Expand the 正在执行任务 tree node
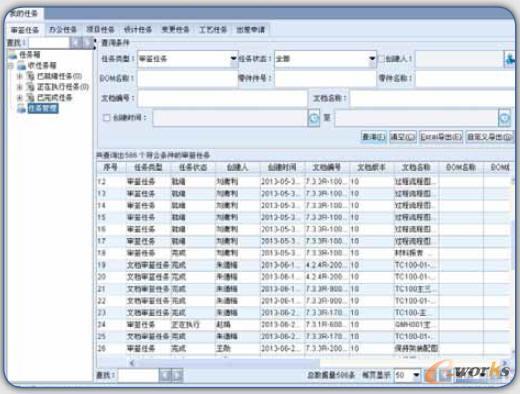The width and height of the screenshot is (520, 394). click(x=20, y=87)
